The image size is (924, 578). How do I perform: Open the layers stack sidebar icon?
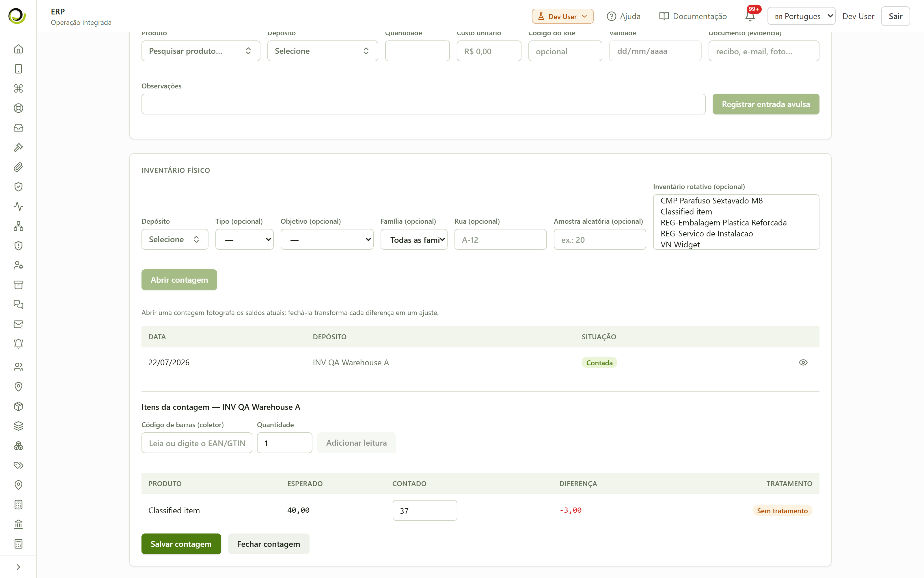pyautogui.click(x=18, y=426)
